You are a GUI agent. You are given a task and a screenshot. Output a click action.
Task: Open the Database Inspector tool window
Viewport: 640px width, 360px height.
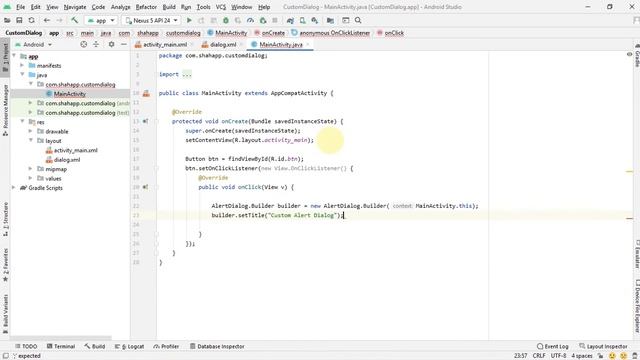coord(217,346)
